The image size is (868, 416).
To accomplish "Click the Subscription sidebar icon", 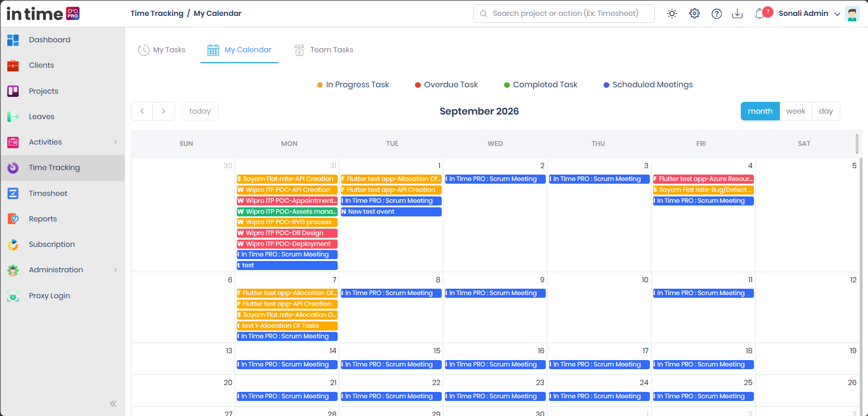I will tap(13, 245).
